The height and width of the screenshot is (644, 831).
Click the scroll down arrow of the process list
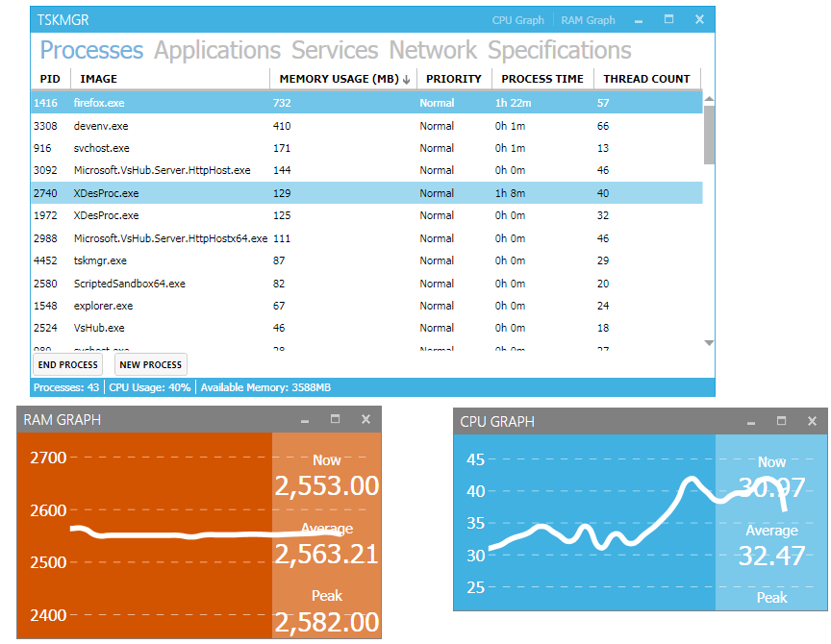[709, 343]
